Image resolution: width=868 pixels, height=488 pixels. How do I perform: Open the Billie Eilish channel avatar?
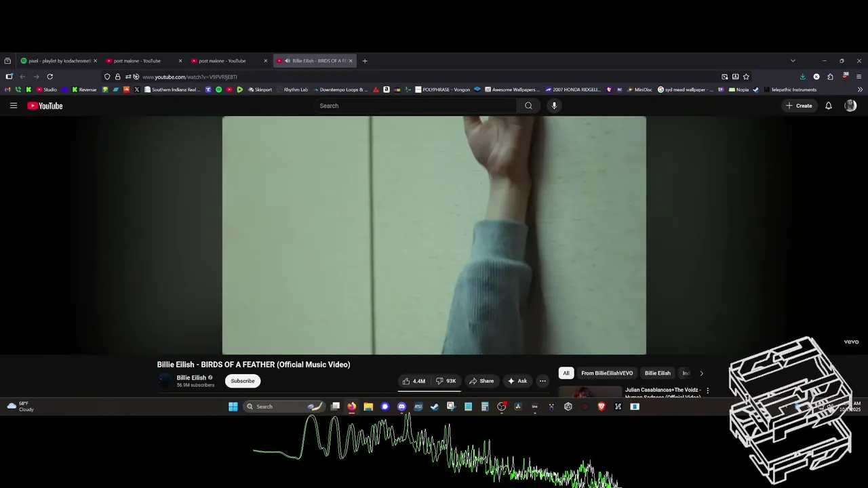point(165,381)
